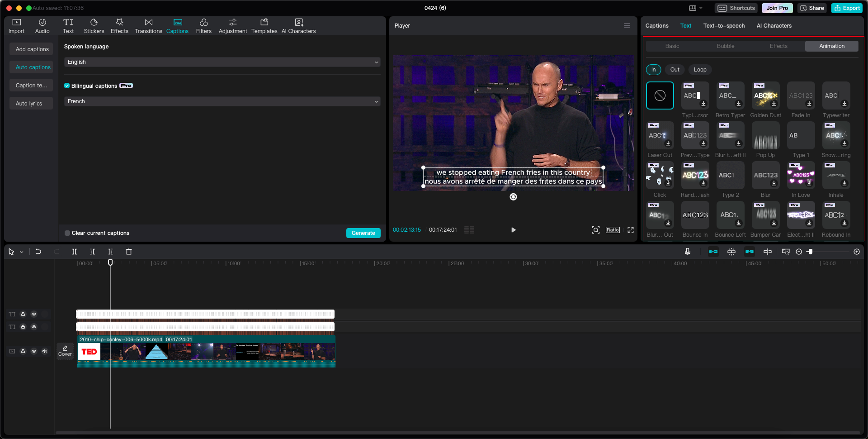This screenshot has width=868, height=439.
Task: Hide the first caption track with the eye toggle
Action: click(x=33, y=314)
